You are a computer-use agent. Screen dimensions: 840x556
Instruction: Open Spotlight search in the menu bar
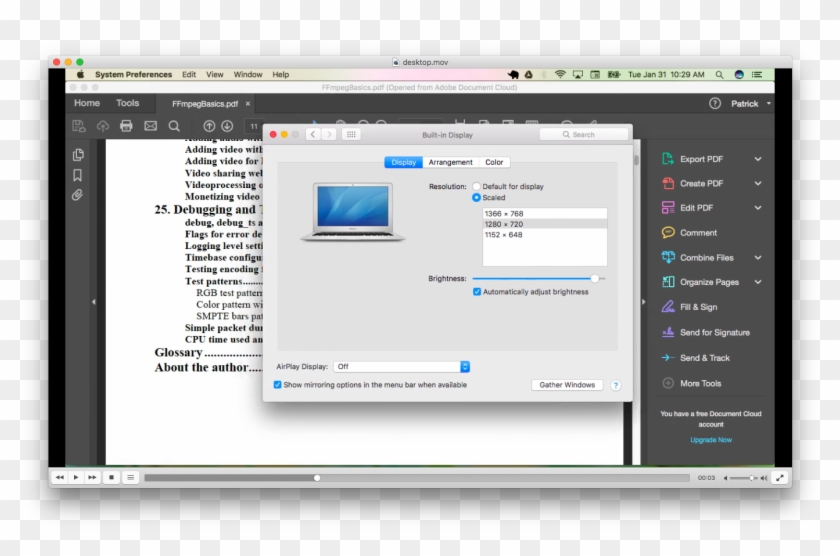pos(719,74)
